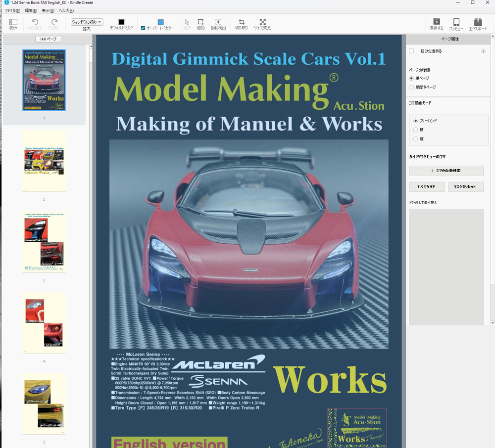Choose フリーハンド panel drawing mode
Viewport: 495px width, 448px height.
[415, 121]
